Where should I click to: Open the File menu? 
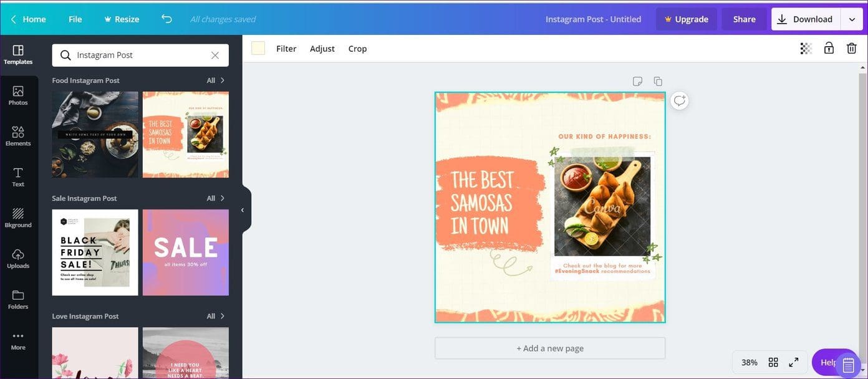[x=75, y=19]
